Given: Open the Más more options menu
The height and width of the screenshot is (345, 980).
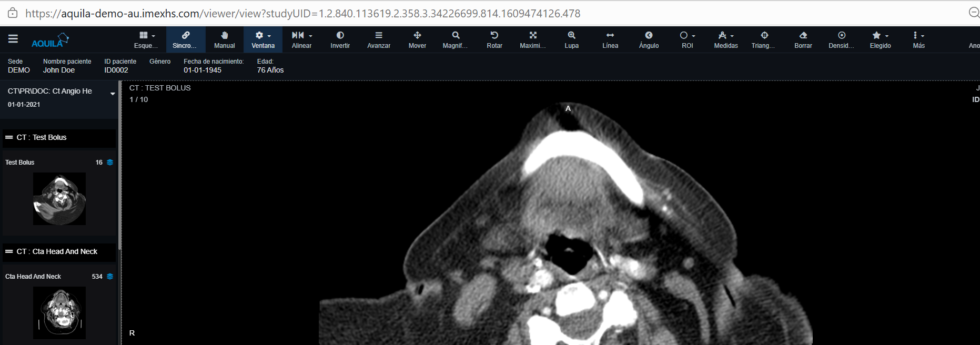Looking at the screenshot, I should coord(918,39).
